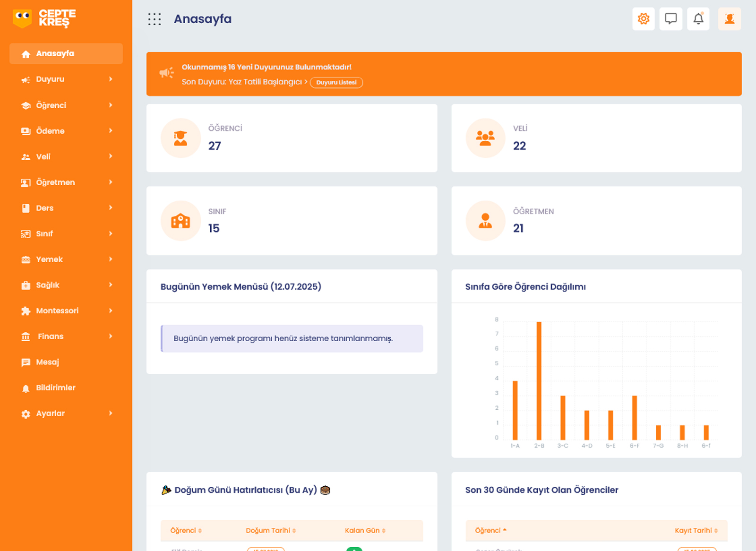
Task: Click the Duyuru Listesi button
Action: click(336, 82)
